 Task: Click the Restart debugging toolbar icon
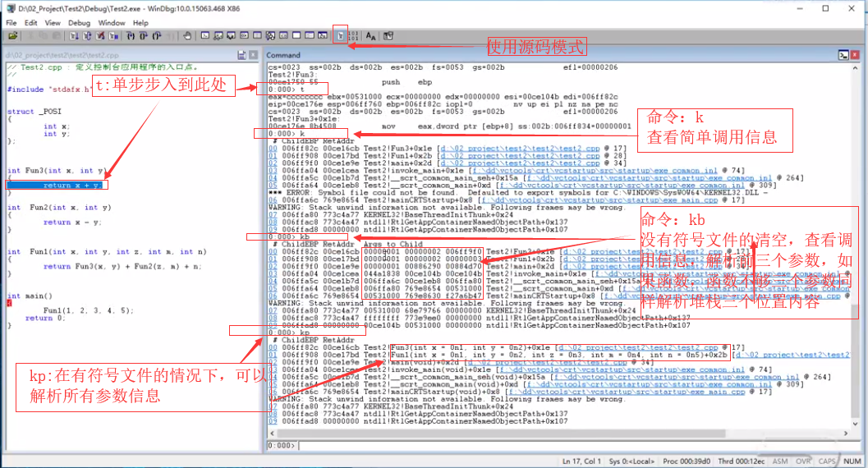click(87, 36)
